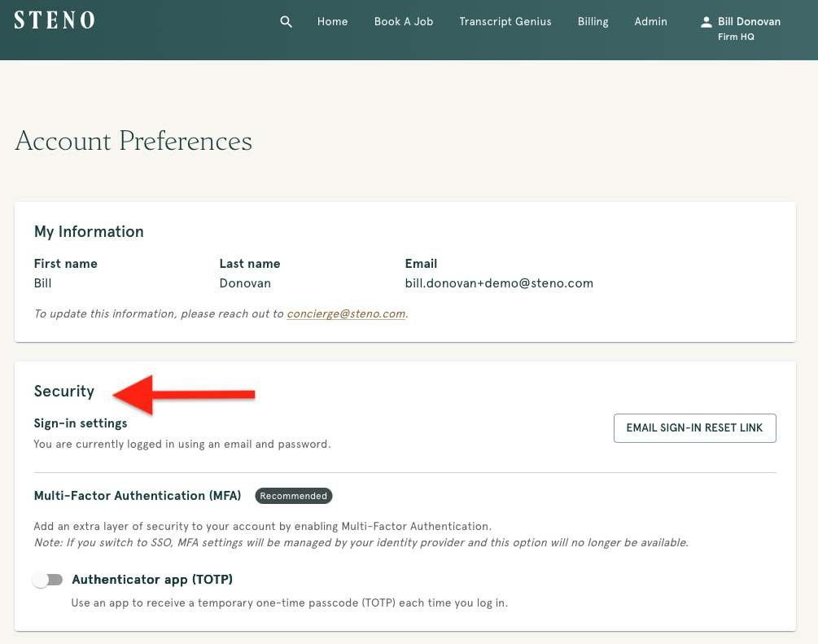Go to the Billing page
Screen dimensions: 818x644
593,22
